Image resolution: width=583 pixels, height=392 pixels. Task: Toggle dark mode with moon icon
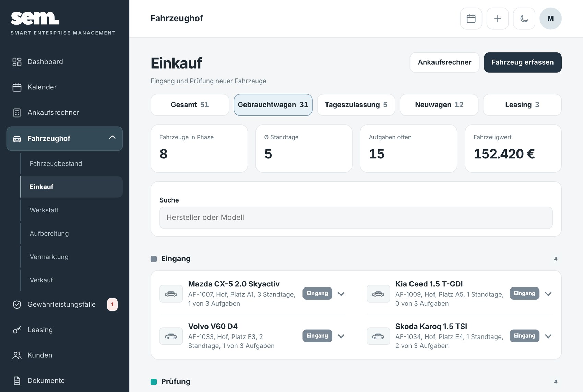tap(524, 19)
